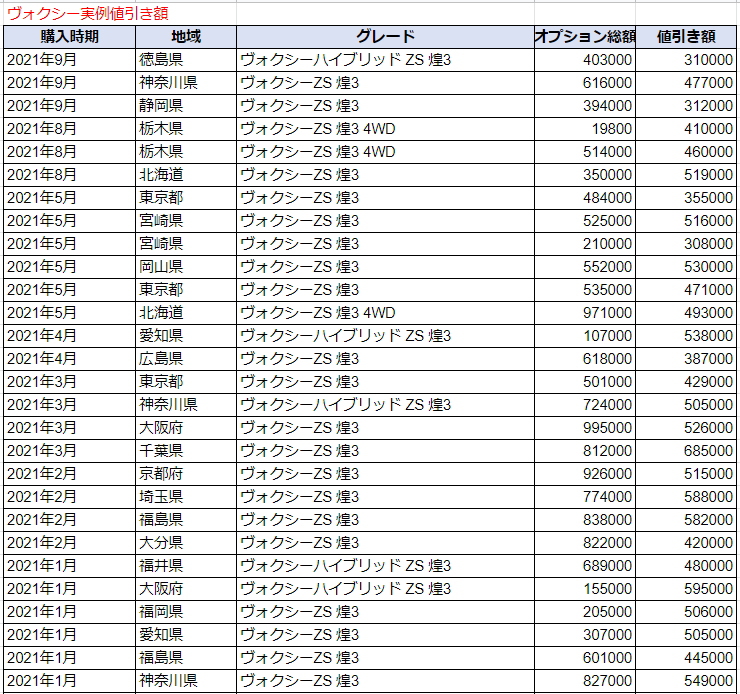
Task: Click option total cell 616000
Action: 585,83
